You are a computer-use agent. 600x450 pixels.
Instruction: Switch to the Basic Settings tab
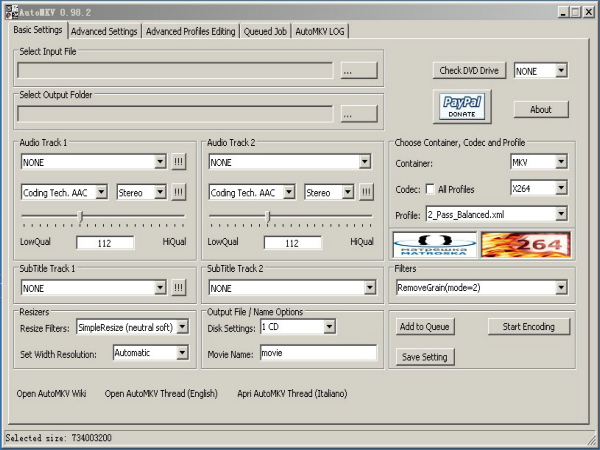click(38, 30)
